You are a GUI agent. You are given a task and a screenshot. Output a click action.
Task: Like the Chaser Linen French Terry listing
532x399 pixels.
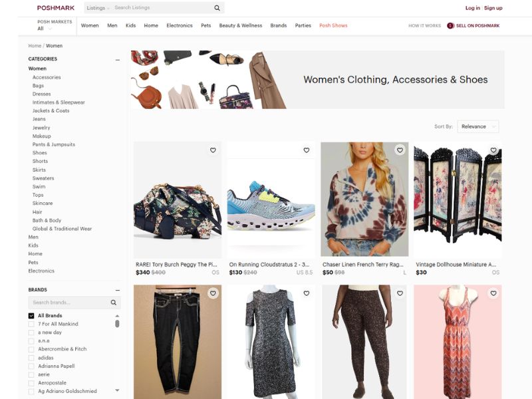point(400,150)
